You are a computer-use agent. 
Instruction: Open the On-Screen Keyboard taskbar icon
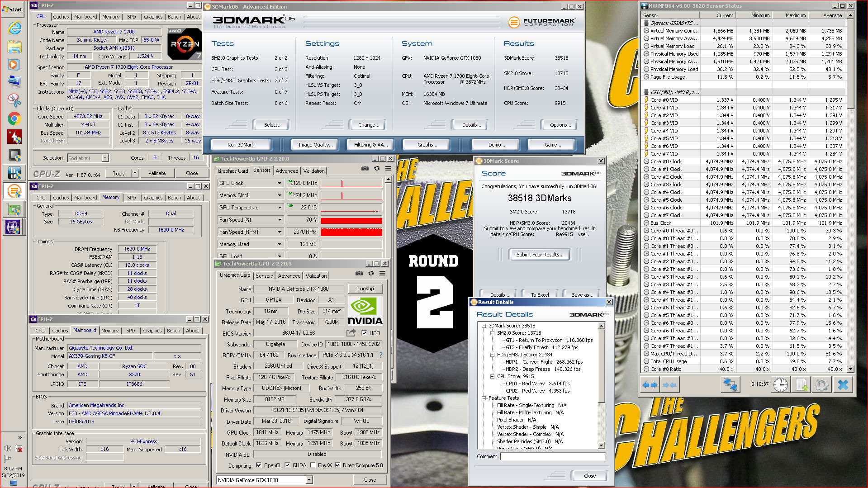point(14,82)
